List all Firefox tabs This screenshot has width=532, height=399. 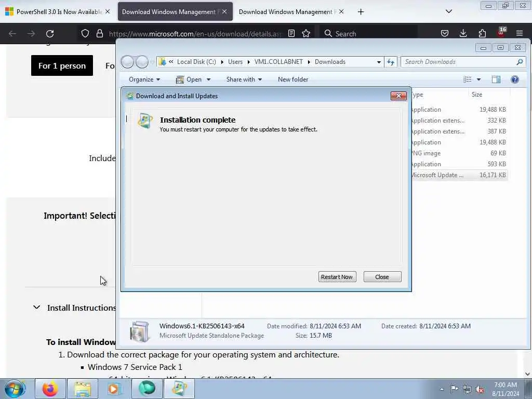click(x=448, y=11)
